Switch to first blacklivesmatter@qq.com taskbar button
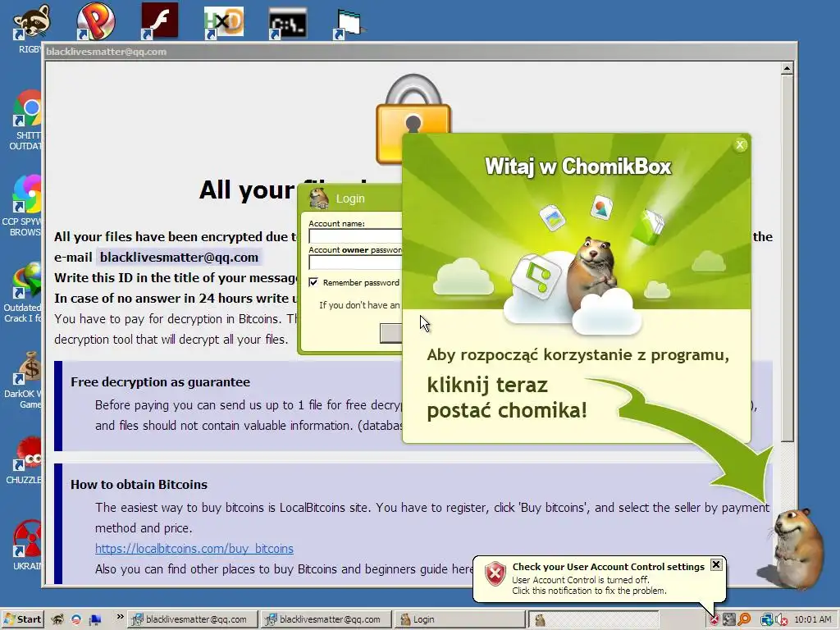The height and width of the screenshot is (630, 840). [192, 619]
